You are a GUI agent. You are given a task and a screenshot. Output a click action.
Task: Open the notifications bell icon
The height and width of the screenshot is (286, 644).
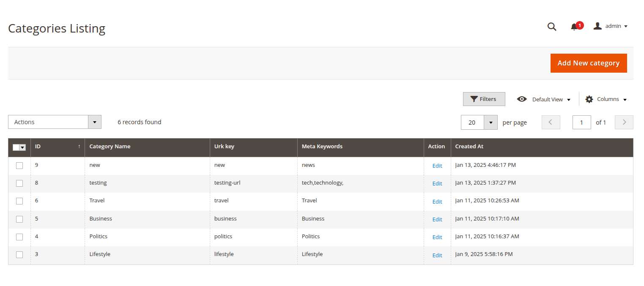[x=574, y=27]
